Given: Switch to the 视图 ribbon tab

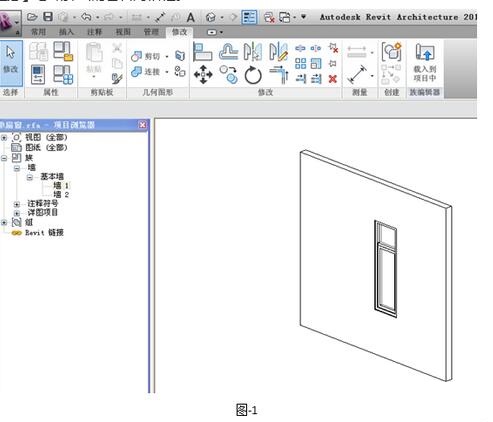Looking at the screenshot, I should tap(123, 32).
